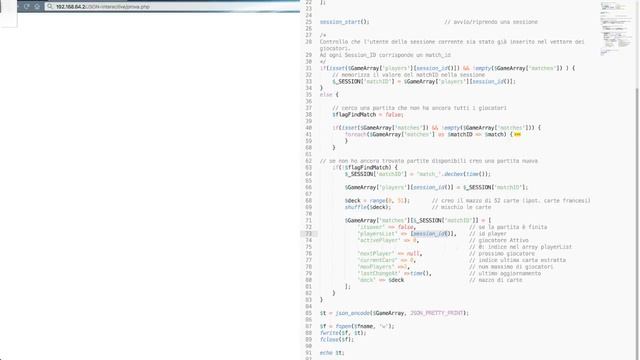640x360 pixels.
Task: Click the 'activePlayer' => 0 entry
Action: pos(388,240)
